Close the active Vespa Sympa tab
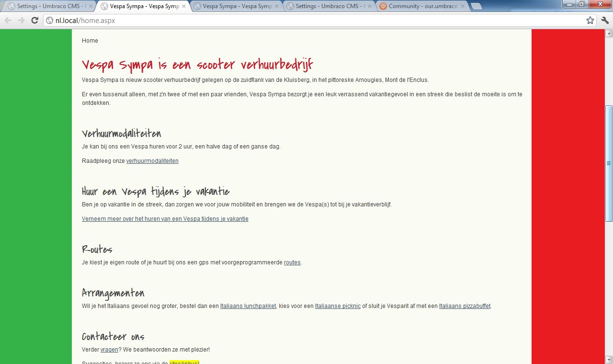 tap(184, 7)
